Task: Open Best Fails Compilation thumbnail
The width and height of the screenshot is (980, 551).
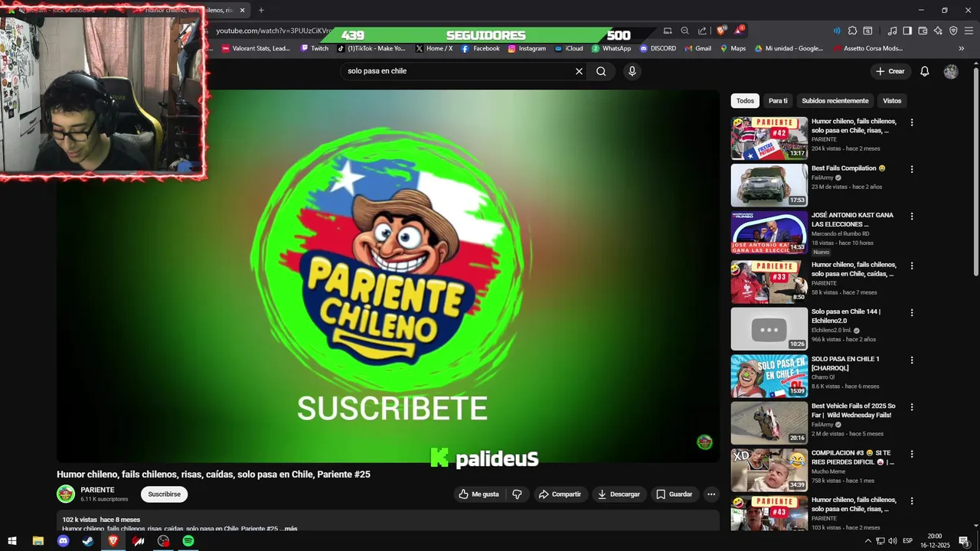Action: [x=769, y=185]
